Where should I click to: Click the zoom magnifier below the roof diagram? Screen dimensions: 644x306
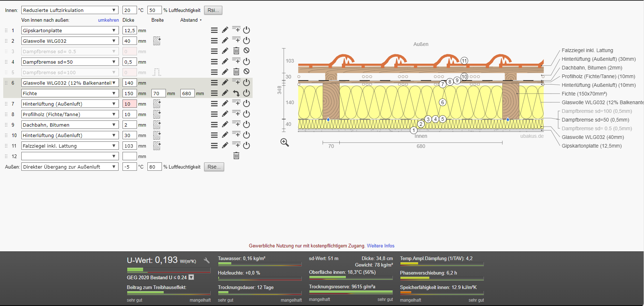pyautogui.click(x=285, y=143)
